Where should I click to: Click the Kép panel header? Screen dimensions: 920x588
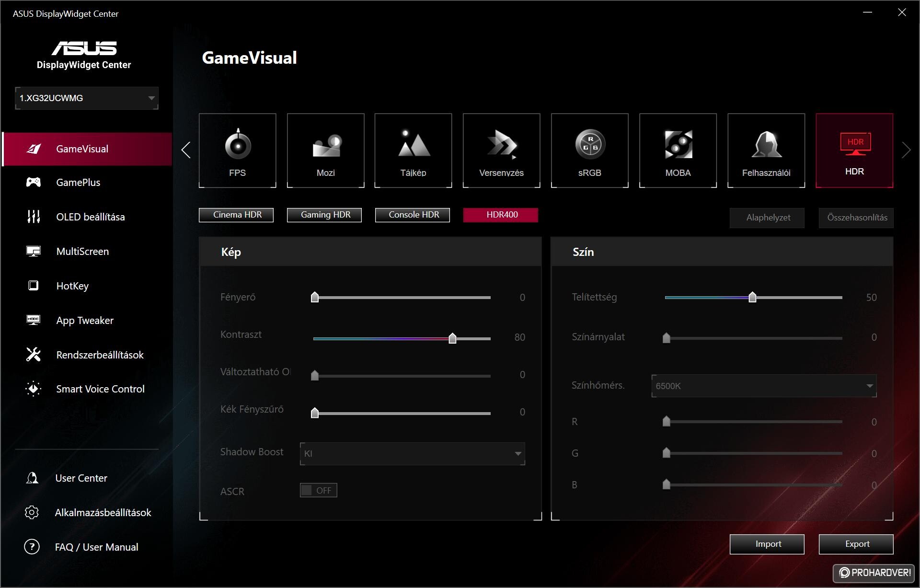pyautogui.click(x=370, y=252)
